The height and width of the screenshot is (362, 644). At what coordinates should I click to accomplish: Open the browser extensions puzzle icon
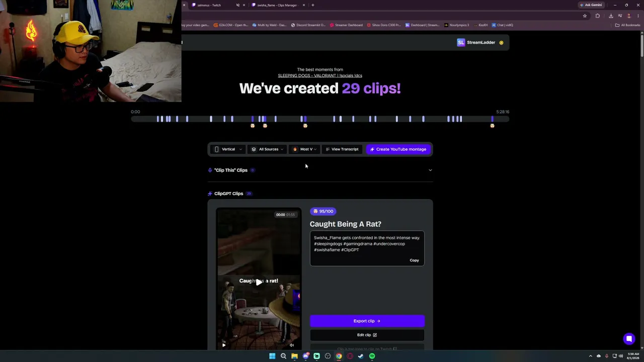(598, 16)
